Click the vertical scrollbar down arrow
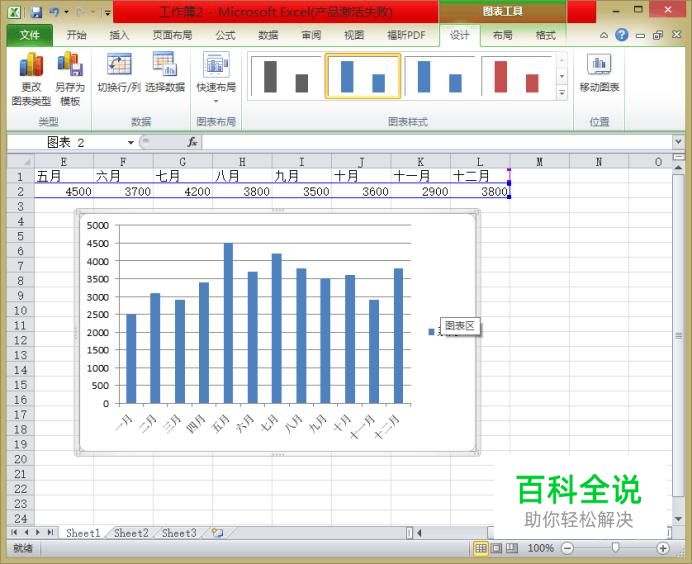Screen dimensions: 692x564 [x=678, y=519]
